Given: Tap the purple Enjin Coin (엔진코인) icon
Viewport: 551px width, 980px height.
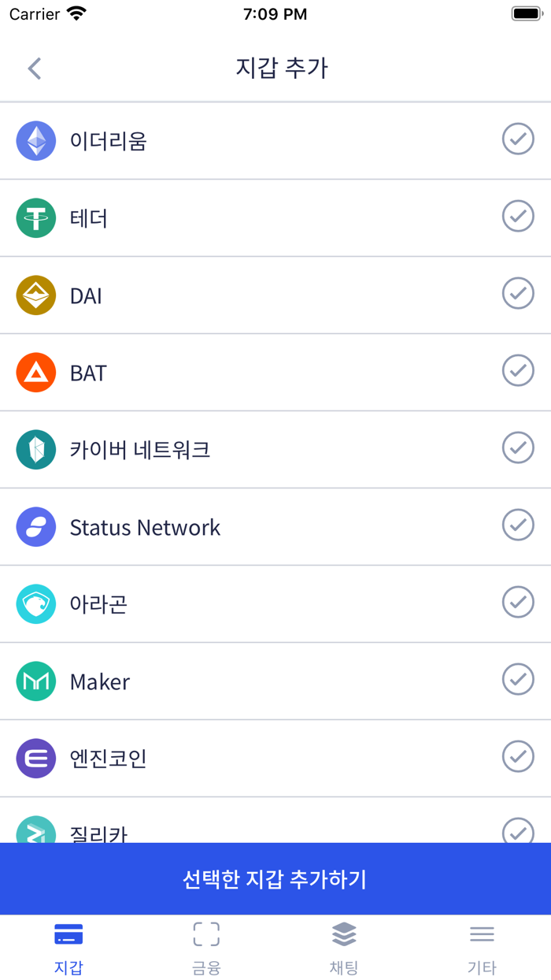Looking at the screenshot, I should 36,759.
